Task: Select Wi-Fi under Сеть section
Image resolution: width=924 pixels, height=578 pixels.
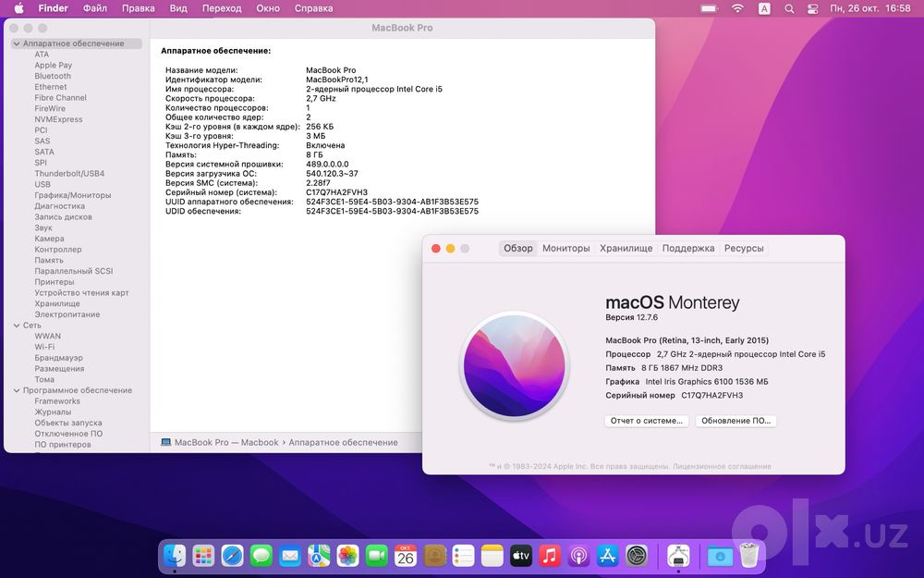Action: 44,348
